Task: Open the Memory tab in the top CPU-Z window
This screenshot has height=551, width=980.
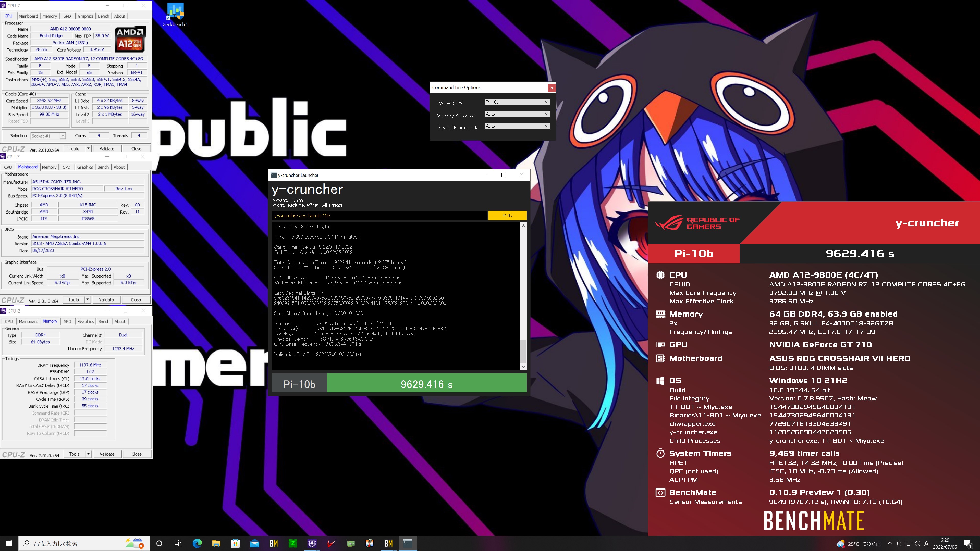Action: tap(50, 16)
